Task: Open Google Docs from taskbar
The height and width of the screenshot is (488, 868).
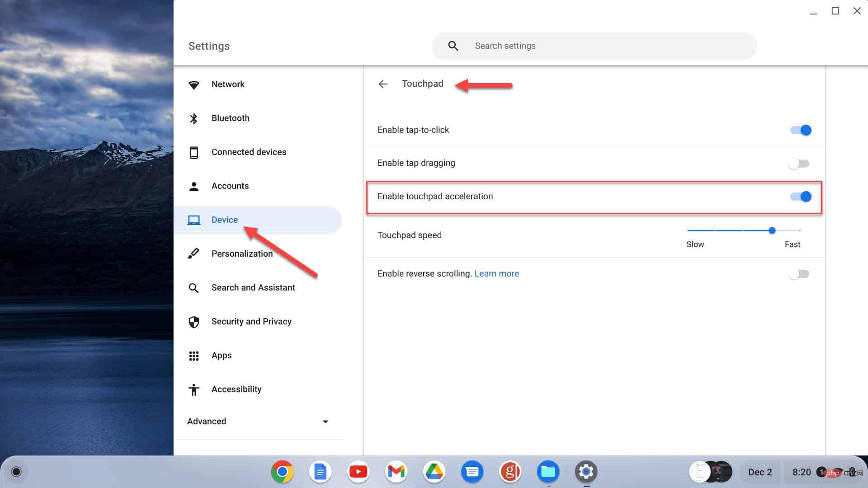Action: tap(320, 472)
